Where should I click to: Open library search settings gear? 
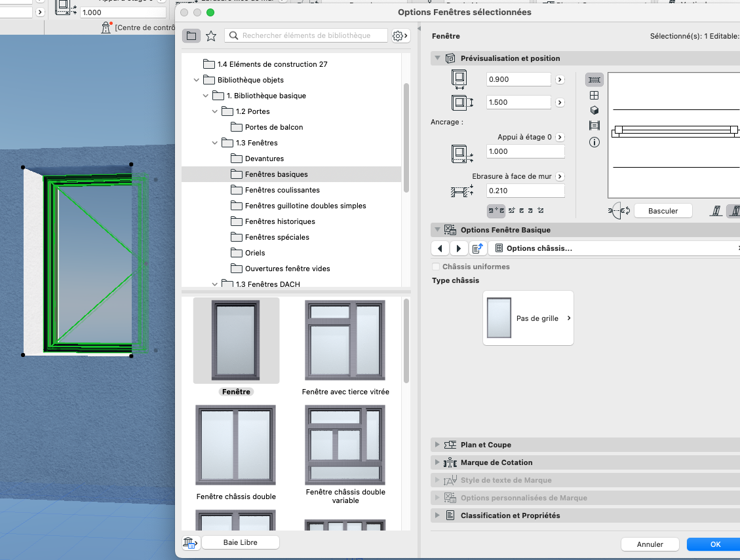tap(400, 36)
